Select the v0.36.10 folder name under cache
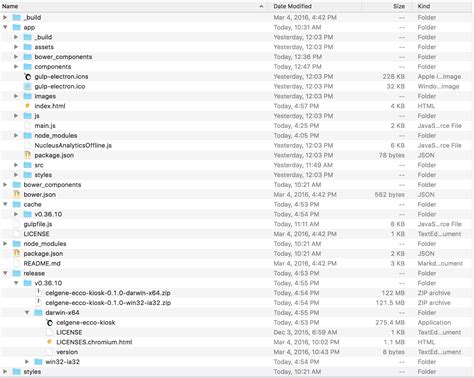The image size is (474, 378). tap(48, 214)
